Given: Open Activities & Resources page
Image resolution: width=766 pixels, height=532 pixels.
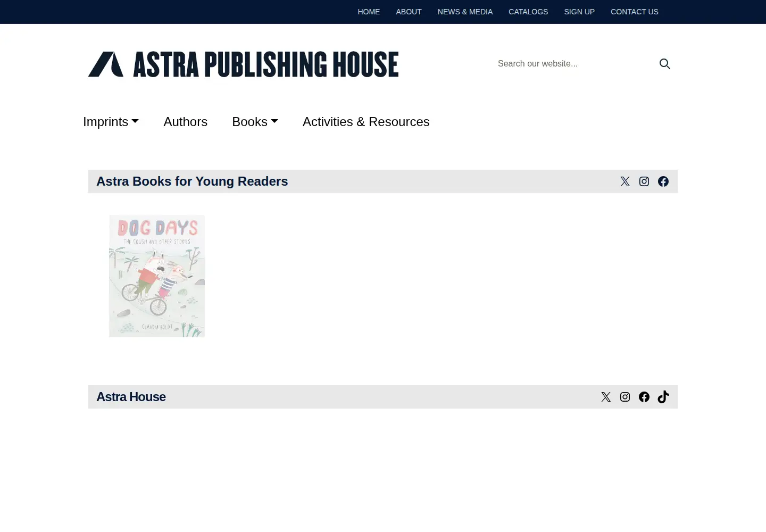Looking at the screenshot, I should [366, 122].
